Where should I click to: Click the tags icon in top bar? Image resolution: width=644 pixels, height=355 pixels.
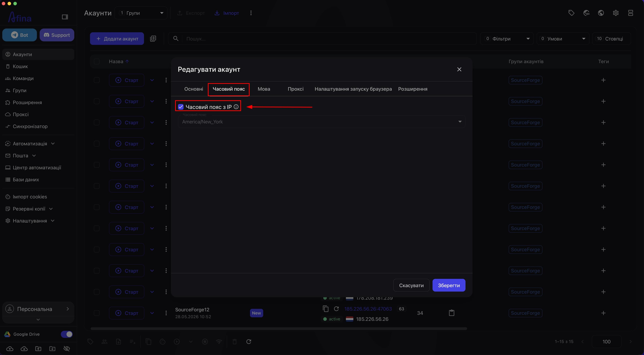[571, 13]
